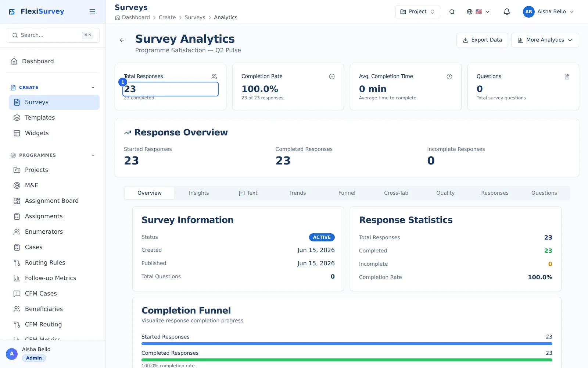The width and height of the screenshot is (588, 368).
Task: Switch to the Responses tab
Action: point(495,193)
